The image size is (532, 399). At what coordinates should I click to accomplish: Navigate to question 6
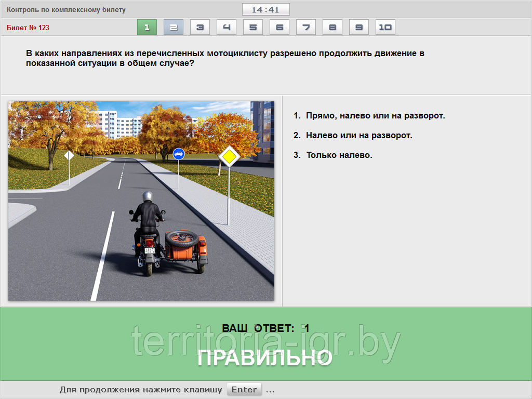point(280,26)
